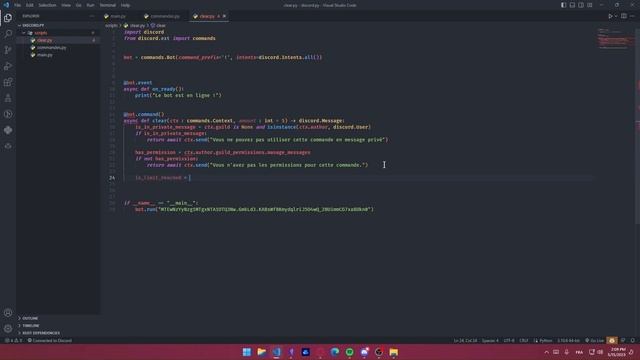Open the File menu
The height and width of the screenshot is (360, 640).
(18, 5)
